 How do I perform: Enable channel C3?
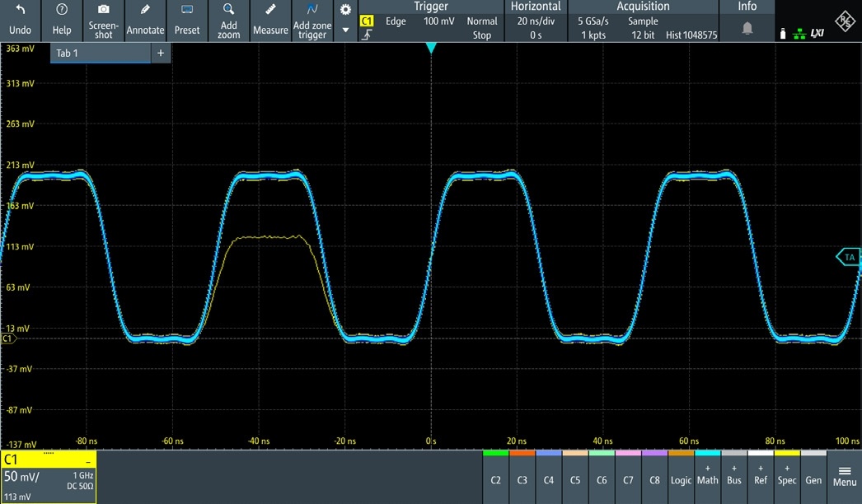[522, 475]
